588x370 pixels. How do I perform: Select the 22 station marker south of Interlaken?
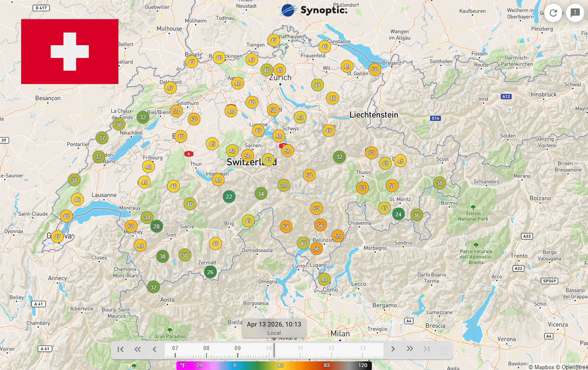pyautogui.click(x=229, y=196)
